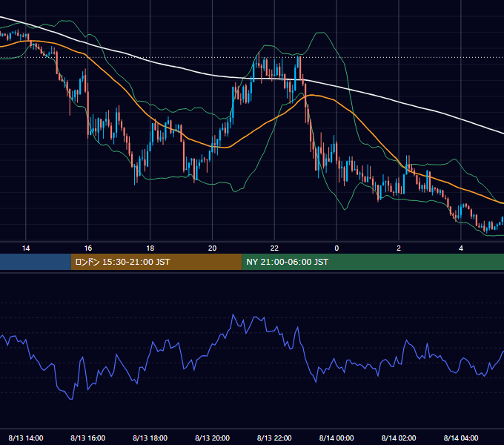Click the NY 21:00-06:00 JST session bar
The image size is (504, 445).
coord(373,262)
